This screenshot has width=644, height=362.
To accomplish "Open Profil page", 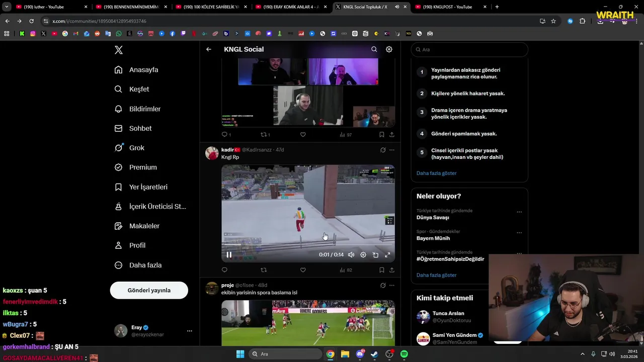I will [130, 245].
